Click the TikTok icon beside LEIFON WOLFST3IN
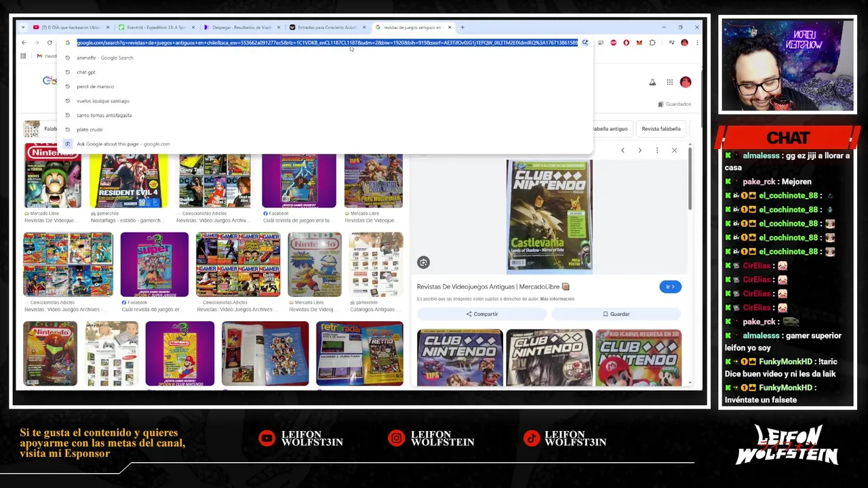This screenshot has width=868, height=488. [x=531, y=439]
